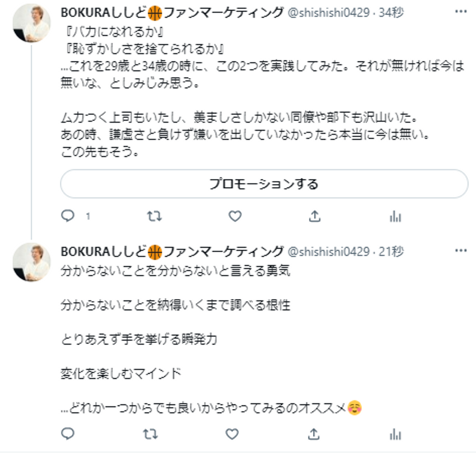
Task: Open @shishishi0429 handle on second tweet
Action: click(329, 252)
